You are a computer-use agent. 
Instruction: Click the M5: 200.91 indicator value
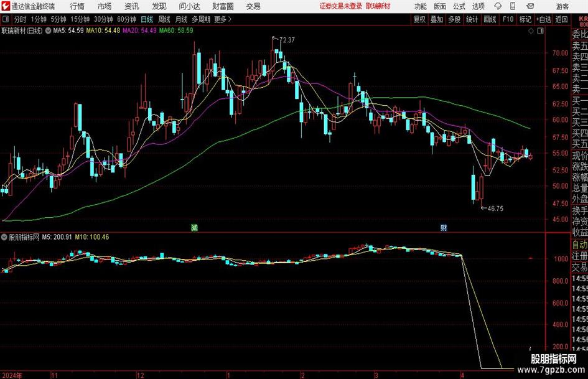click(57, 237)
